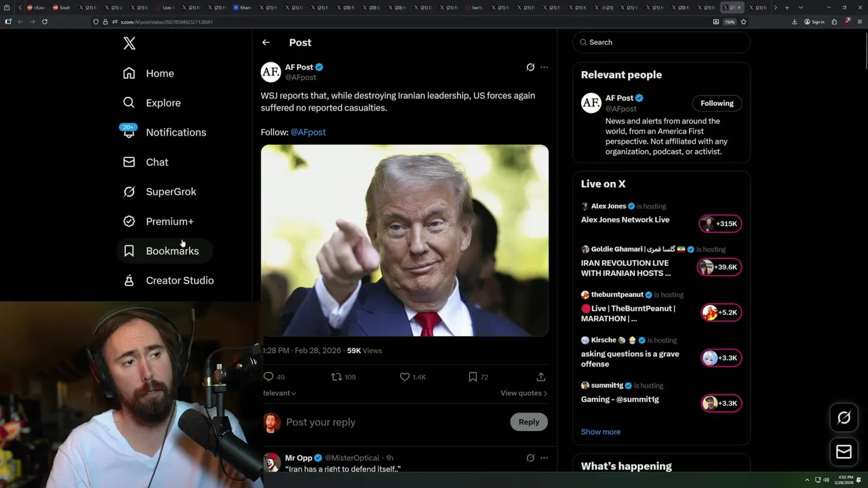Click the taskbar volume icon
The height and width of the screenshot is (488, 868).
point(826,480)
